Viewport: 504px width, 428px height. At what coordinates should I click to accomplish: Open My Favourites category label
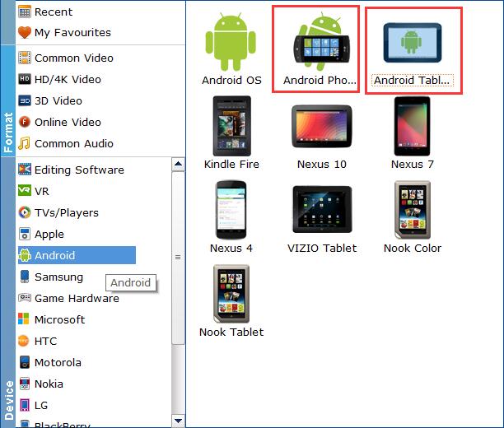(x=72, y=32)
